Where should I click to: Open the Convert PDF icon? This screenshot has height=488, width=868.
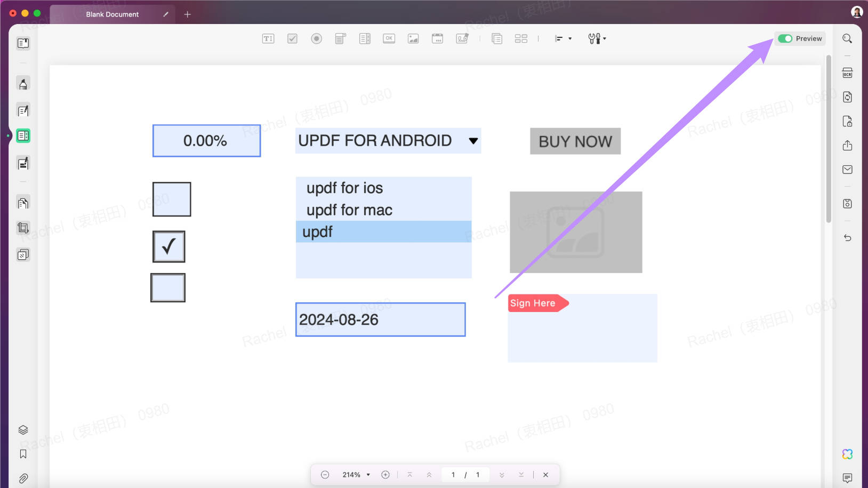847,97
